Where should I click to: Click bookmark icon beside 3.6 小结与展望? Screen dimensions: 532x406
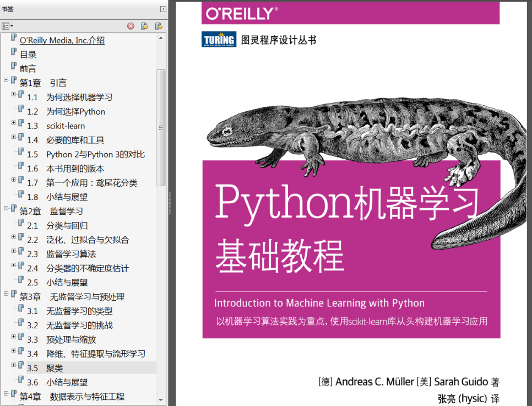pyautogui.click(x=21, y=379)
